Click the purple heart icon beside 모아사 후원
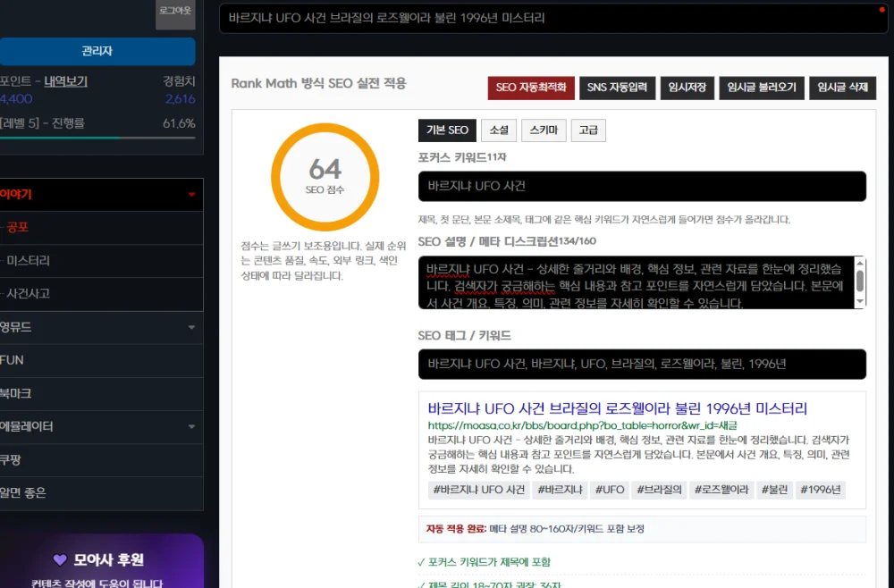Image resolution: width=894 pixels, height=588 pixels. [x=60, y=559]
